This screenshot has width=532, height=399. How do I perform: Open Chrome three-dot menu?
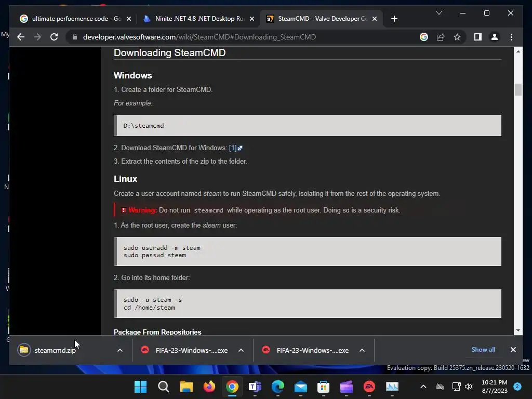[511, 37]
